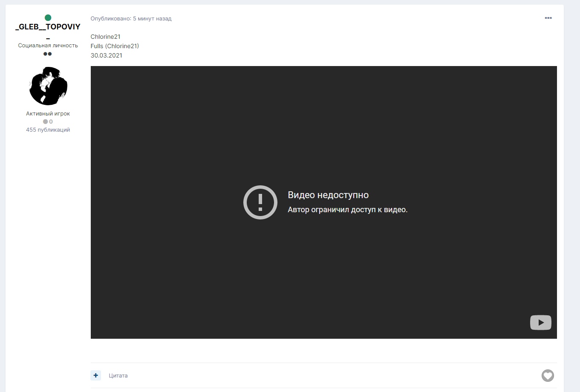This screenshot has width=580, height=392.
Task: Click the 'Видео недоступно' message
Action: [x=328, y=195]
